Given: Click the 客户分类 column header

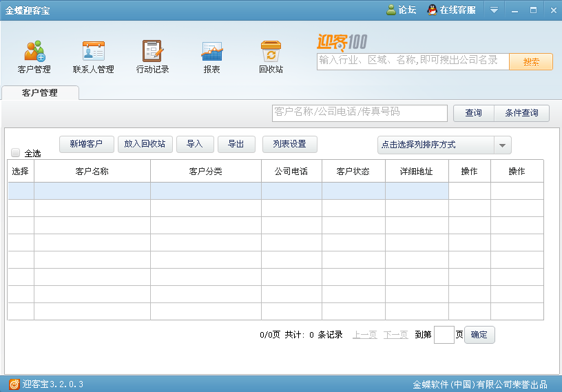Looking at the screenshot, I should pos(206,172).
